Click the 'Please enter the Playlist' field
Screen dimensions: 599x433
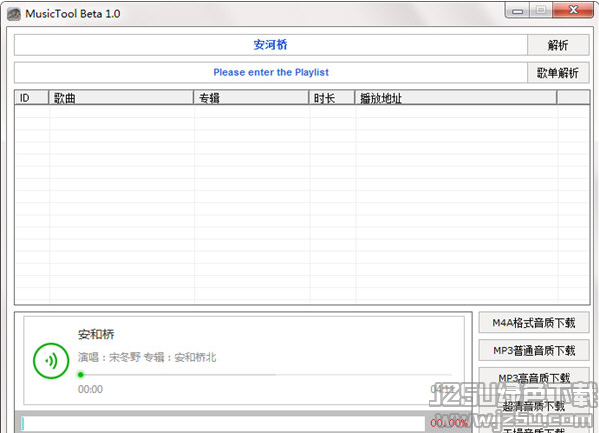coord(271,73)
